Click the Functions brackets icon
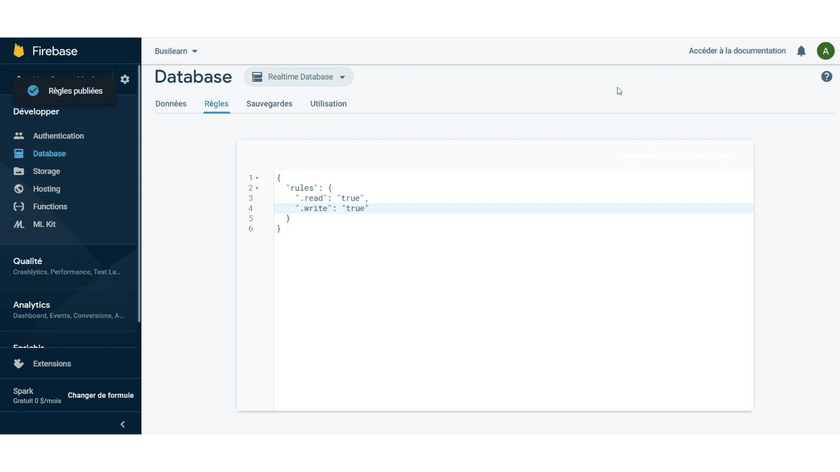Image resolution: width=840 pixels, height=472 pixels. tap(19, 207)
